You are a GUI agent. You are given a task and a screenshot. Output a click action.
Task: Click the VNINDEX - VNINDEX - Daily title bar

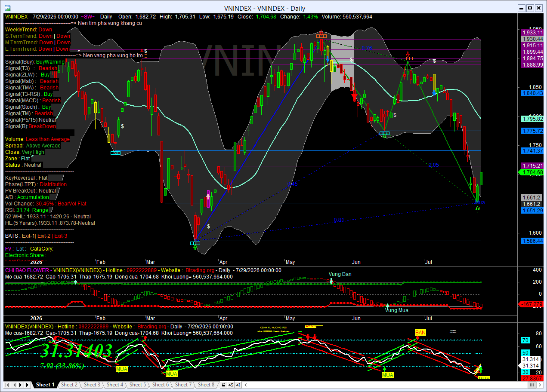pyautogui.click(x=265, y=8)
